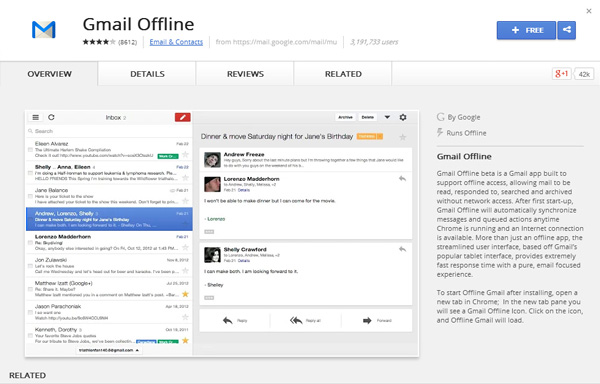Click the Search field in the inbox

(109, 131)
